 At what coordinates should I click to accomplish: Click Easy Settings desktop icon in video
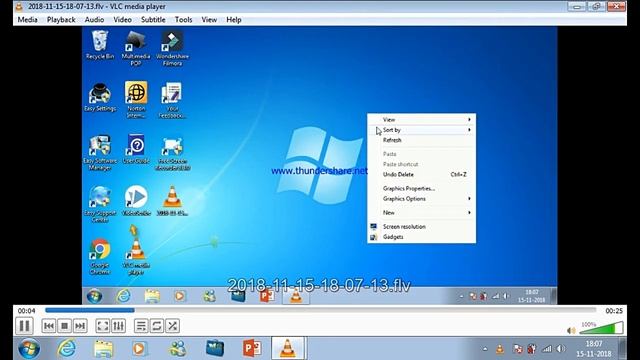[100, 97]
